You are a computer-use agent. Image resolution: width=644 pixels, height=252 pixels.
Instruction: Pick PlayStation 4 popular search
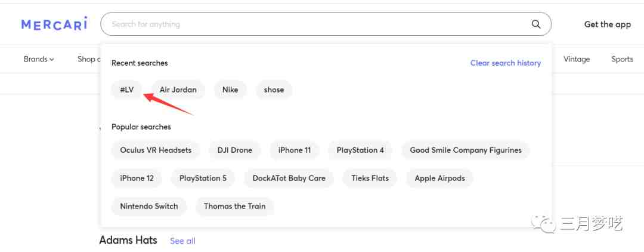click(x=360, y=150)
